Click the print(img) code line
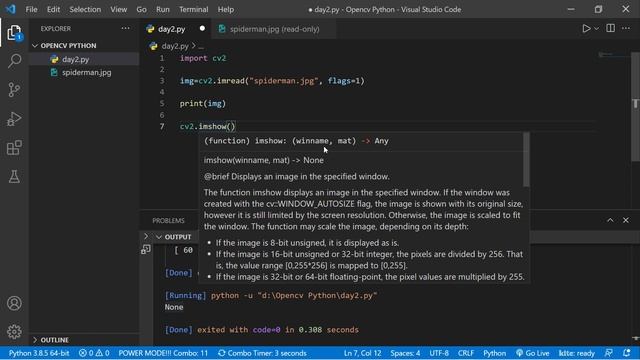The image size is (640, 360). coord(202,103)
